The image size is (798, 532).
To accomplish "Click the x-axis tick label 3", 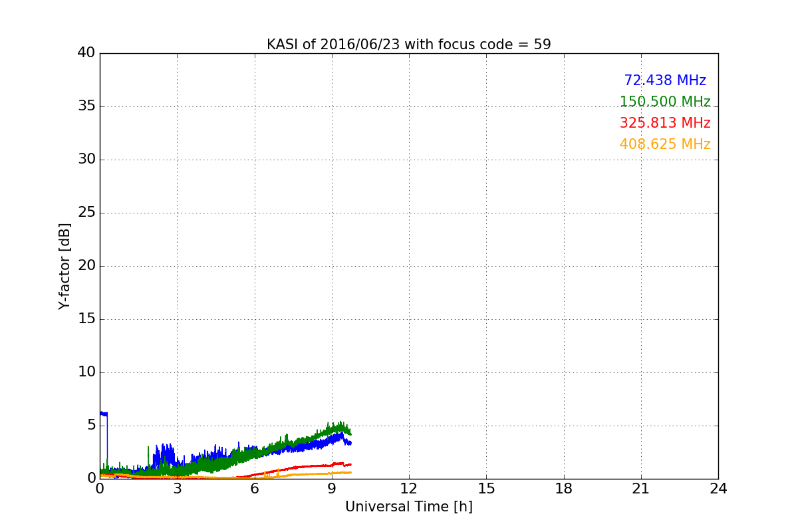I will (x=177, y=489).
